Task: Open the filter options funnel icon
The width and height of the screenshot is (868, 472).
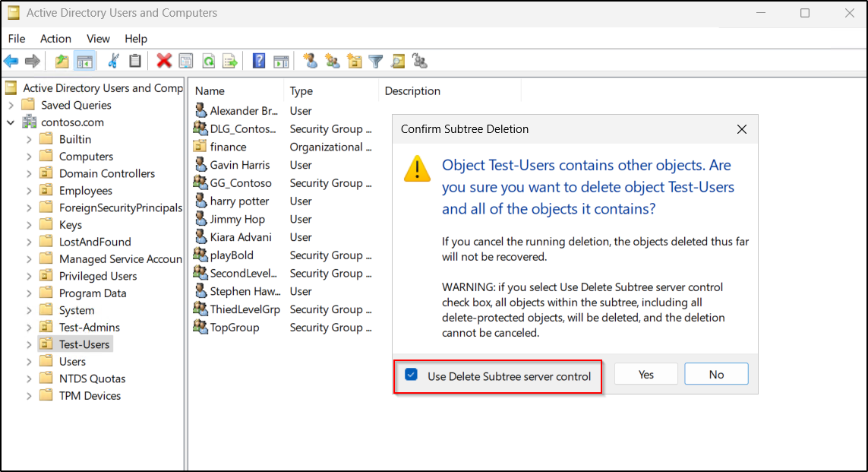Action: pyautogui.click(x=375, y=61)
